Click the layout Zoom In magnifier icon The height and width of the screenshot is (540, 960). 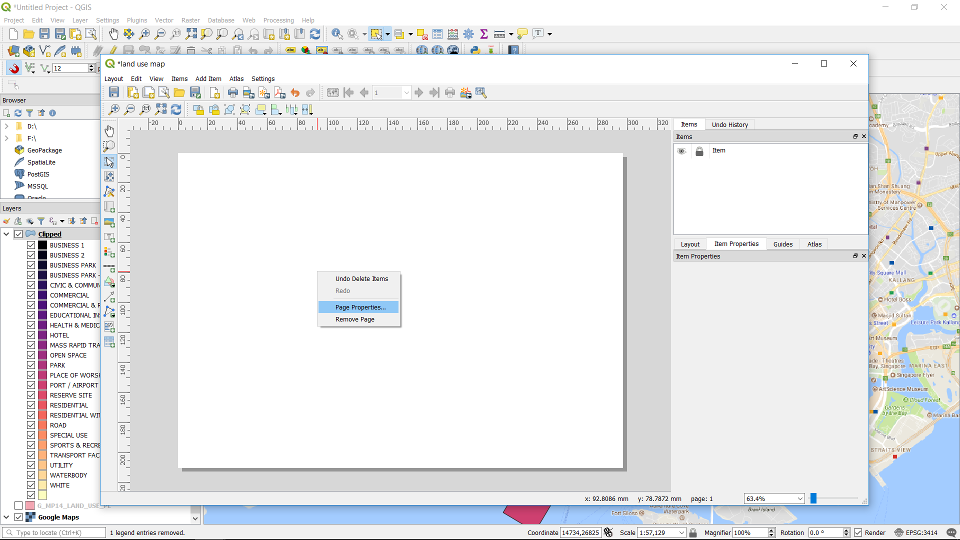pyautogui.click(x=114, y=110)
